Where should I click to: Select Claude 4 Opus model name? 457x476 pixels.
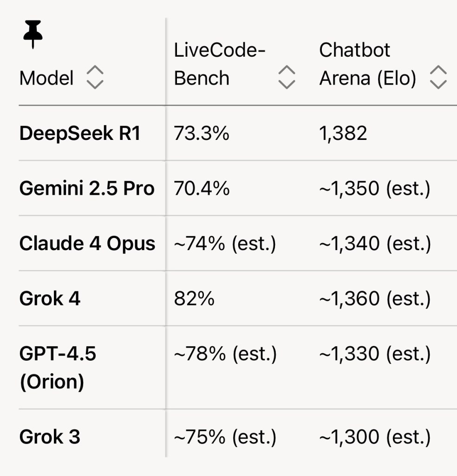tap(87, 244)
